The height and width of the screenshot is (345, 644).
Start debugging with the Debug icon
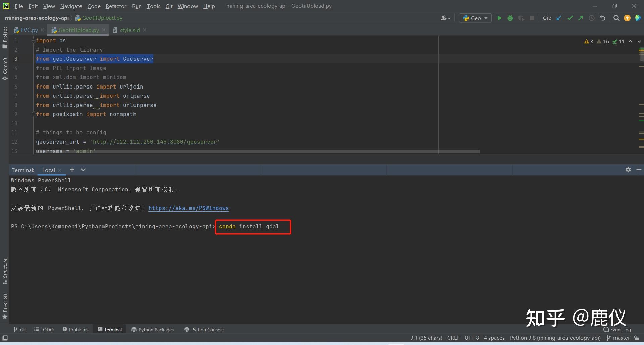510,18
